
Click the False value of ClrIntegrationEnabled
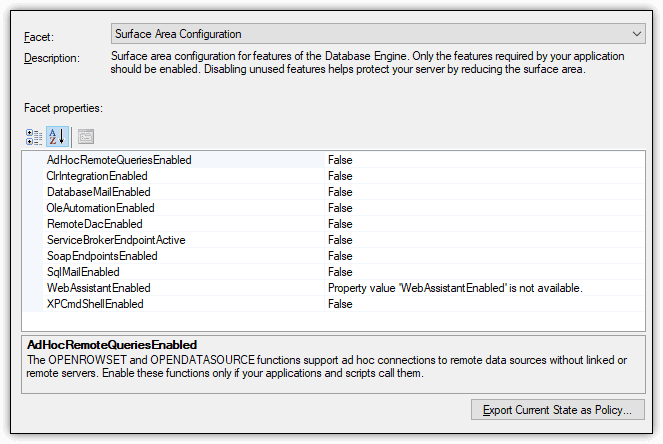340,176
